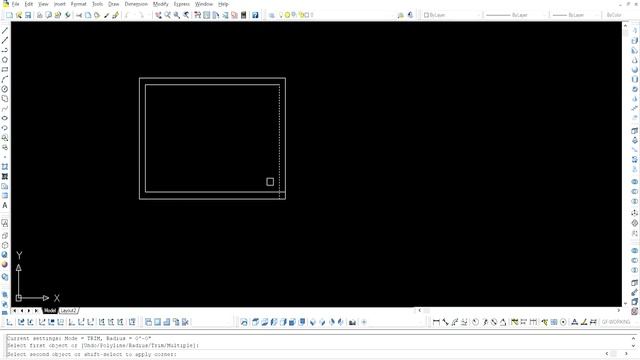Click the Cut scissors icon

[79, 15]
